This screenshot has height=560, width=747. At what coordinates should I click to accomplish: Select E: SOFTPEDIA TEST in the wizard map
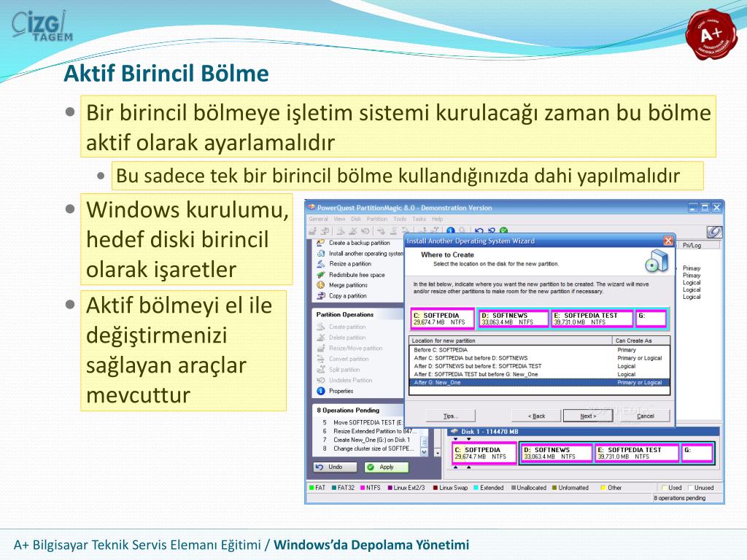click(x=592, y=319)
